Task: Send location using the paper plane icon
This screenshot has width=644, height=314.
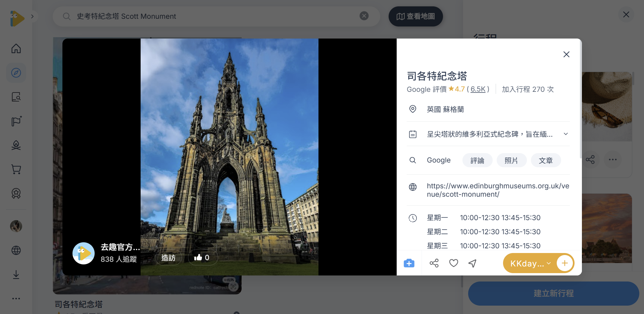Action: coord(473,263)
